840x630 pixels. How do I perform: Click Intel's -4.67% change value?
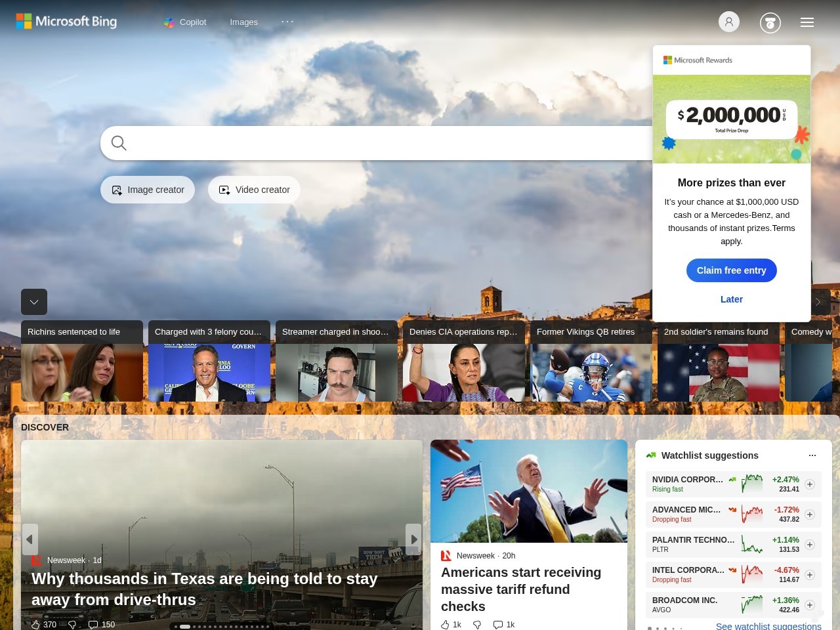coord(786,570)
